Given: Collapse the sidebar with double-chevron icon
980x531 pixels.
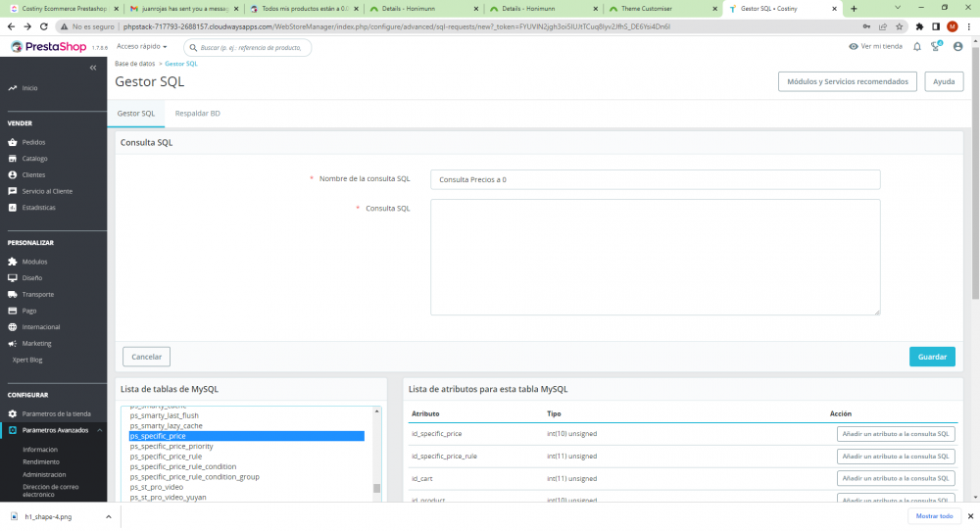Looking at the screenshot, I should [93, 68].
